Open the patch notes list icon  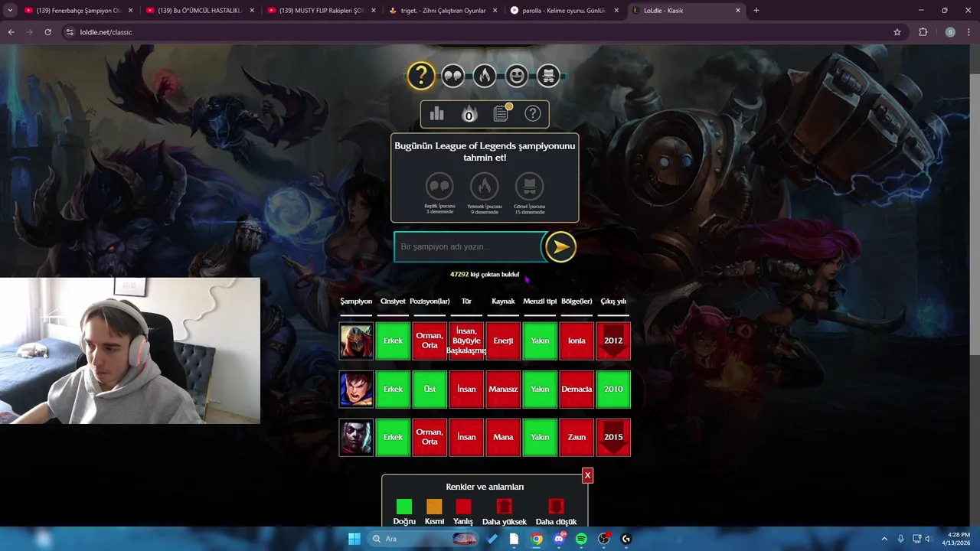coord(501,113)
